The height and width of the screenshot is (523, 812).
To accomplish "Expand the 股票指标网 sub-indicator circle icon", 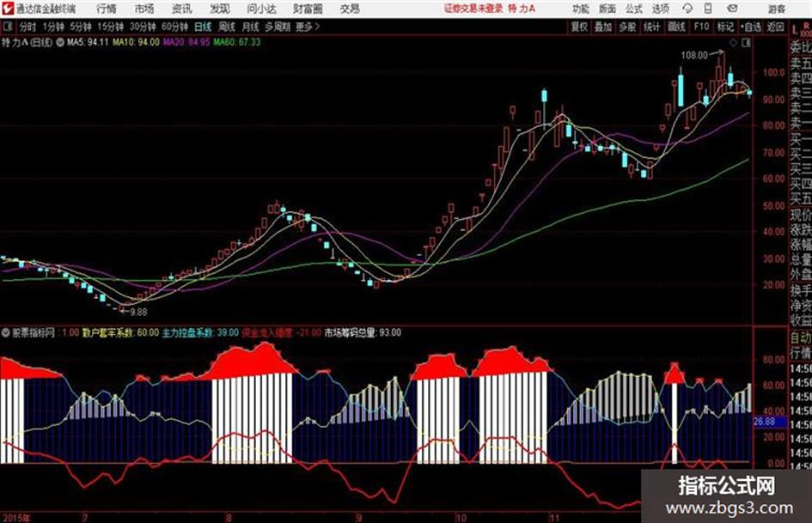I will coord(5,333).
